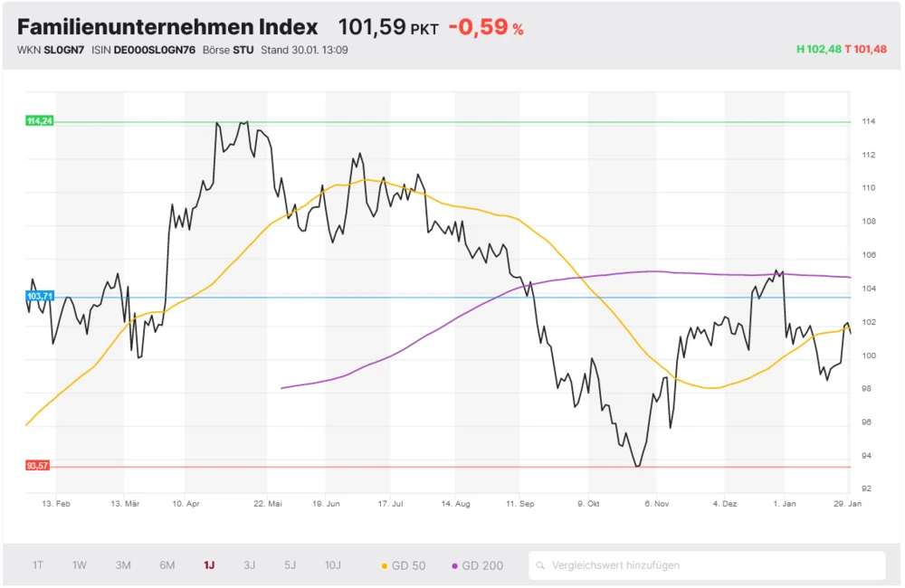Switch to the 3J timeframe

[249, 564]
